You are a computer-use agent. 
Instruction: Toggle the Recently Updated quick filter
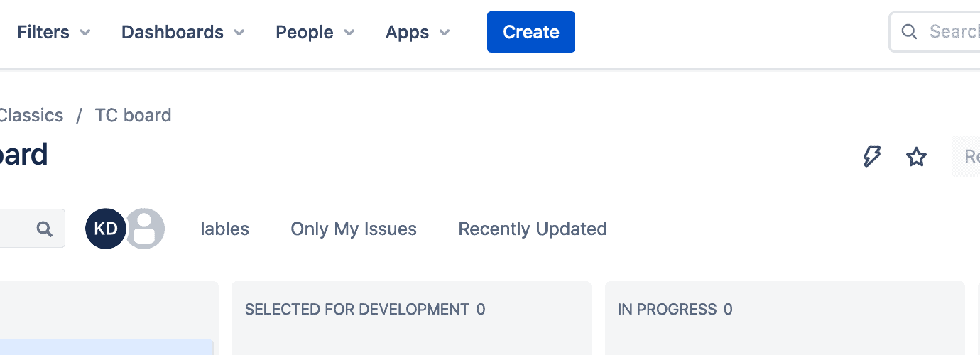coord(533,229)
